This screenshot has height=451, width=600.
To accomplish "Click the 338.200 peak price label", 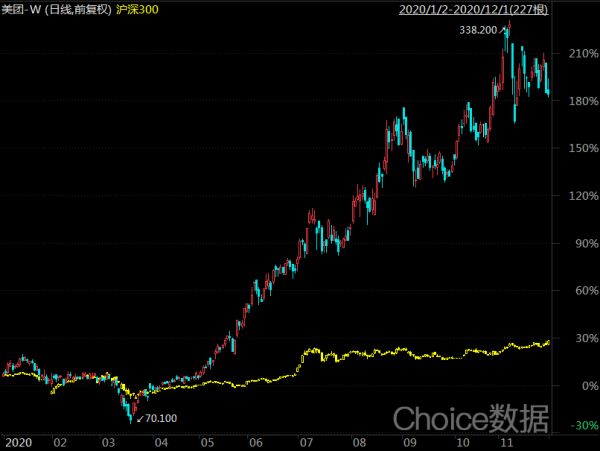I will click(x=477, y=31).
